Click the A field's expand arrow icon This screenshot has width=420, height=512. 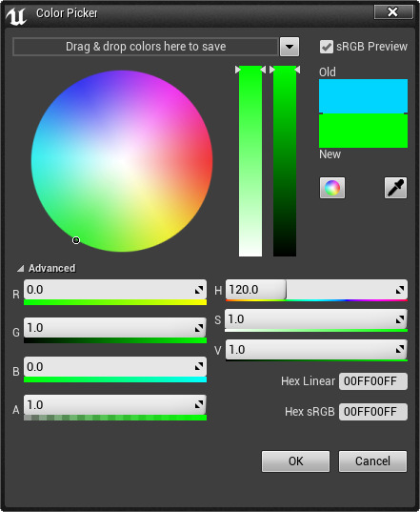[x=199, y=405]
